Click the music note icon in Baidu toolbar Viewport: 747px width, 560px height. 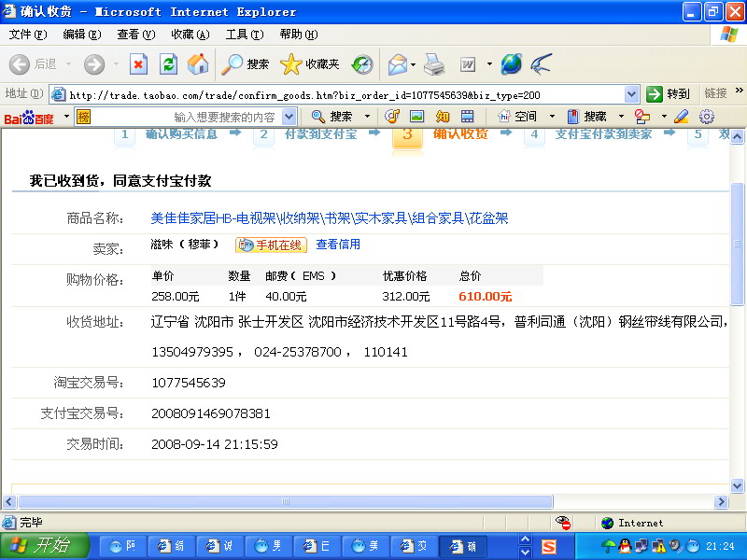click(392, 116)
